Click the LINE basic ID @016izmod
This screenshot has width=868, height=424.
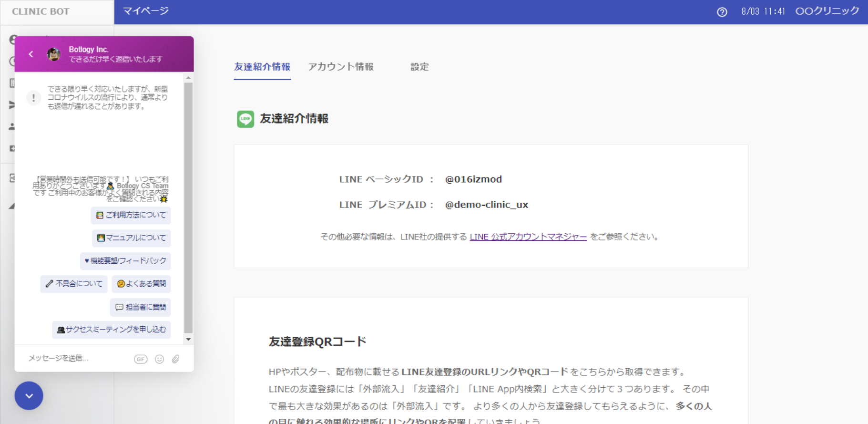(x=473, y=179)
